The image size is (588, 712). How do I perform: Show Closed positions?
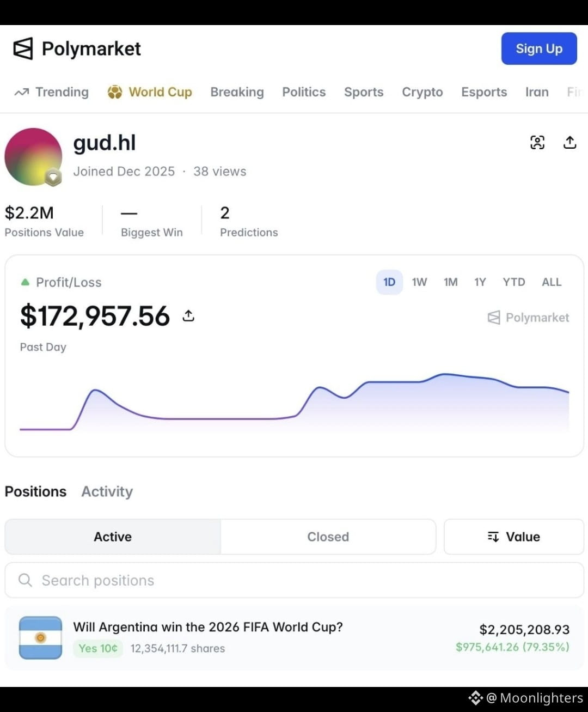click(x=328, y=537)
